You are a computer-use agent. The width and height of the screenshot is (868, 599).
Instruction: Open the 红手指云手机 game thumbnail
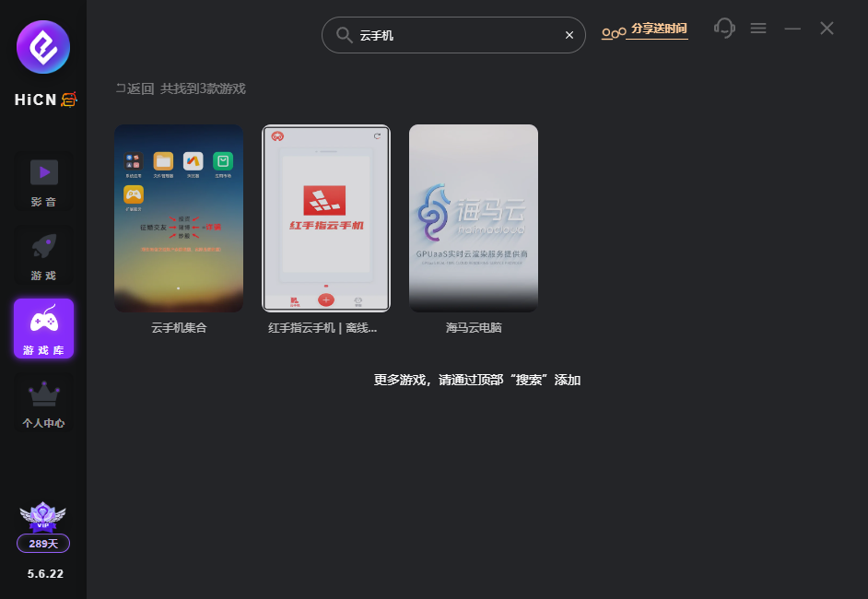(x=326, y=218)
